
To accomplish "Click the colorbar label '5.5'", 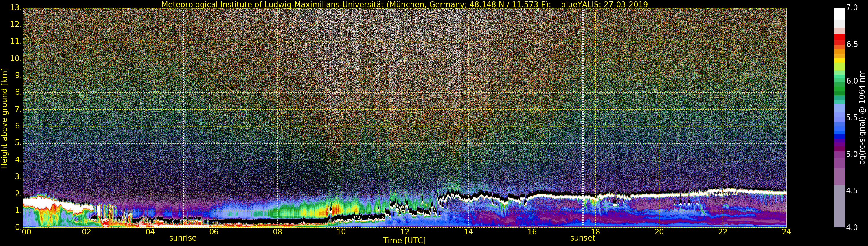I will (x=852, y=118).
